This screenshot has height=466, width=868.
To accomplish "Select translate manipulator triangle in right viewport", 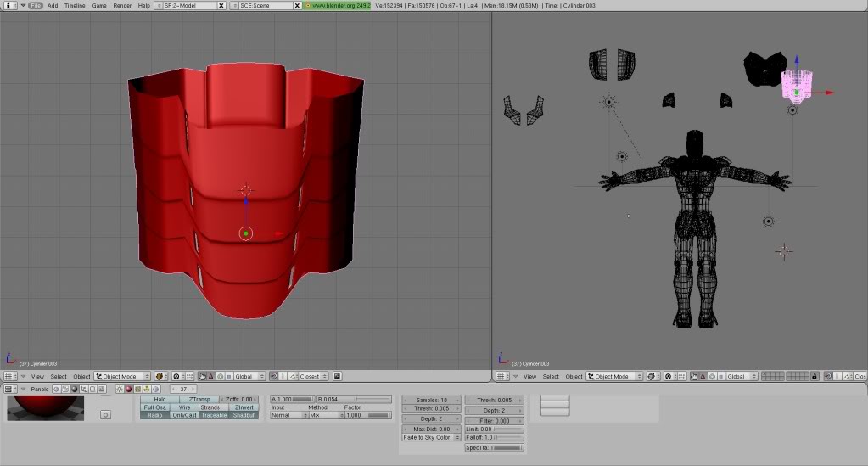I will tap(703, 376).
